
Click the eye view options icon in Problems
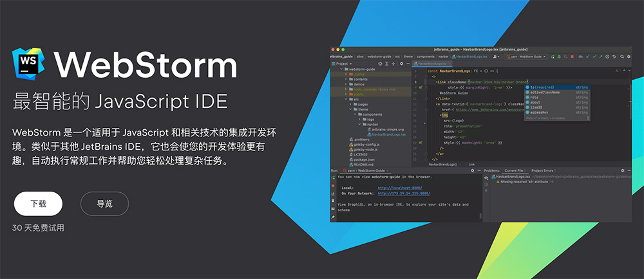click(486, 178)
